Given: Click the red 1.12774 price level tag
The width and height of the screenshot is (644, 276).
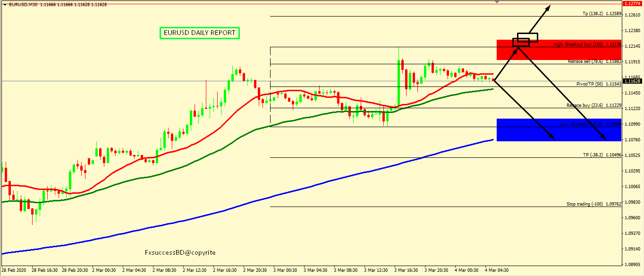Looking at the screenshot, I should click(x=633, y=3).
